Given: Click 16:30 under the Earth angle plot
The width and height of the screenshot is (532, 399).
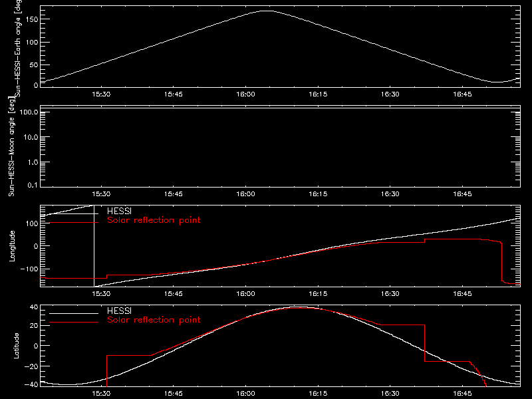Looking at the screenshot, I should (x=390, y=94).
